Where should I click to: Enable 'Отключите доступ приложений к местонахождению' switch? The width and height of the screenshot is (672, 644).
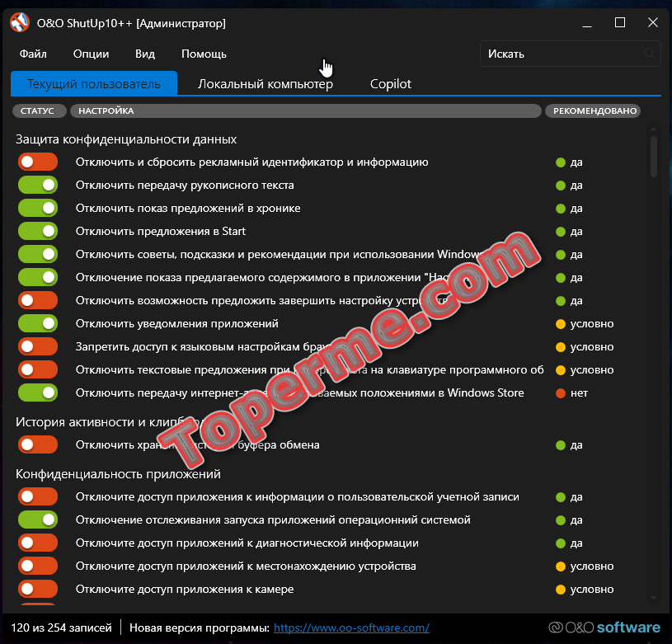38,566
